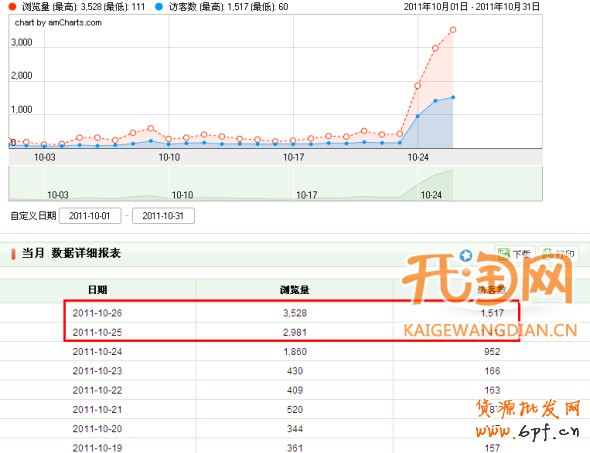590x453 pixels.
Task: Click the visitor count 1,517 in table
Action: [x=492, y=313]
